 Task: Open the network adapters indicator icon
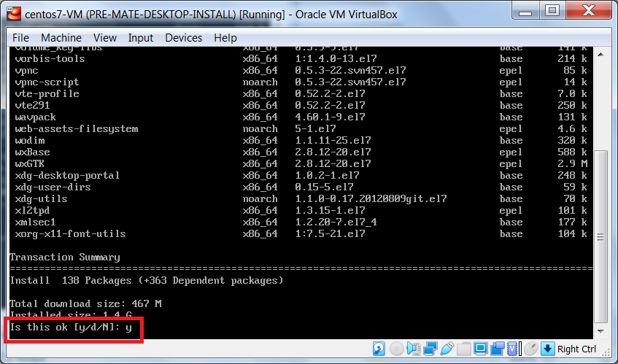click(430, 349)
